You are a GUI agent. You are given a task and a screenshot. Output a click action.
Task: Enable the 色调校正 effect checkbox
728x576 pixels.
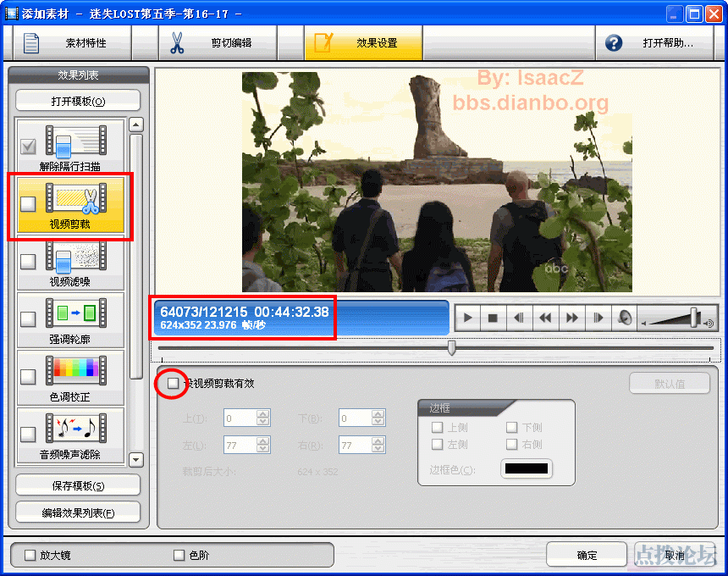[28, 377]
